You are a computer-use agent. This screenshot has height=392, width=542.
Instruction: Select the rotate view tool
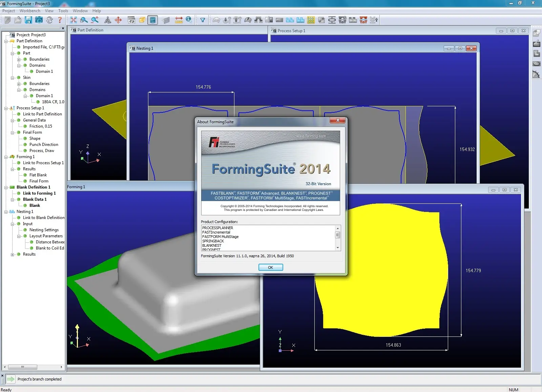click(108, 20)
